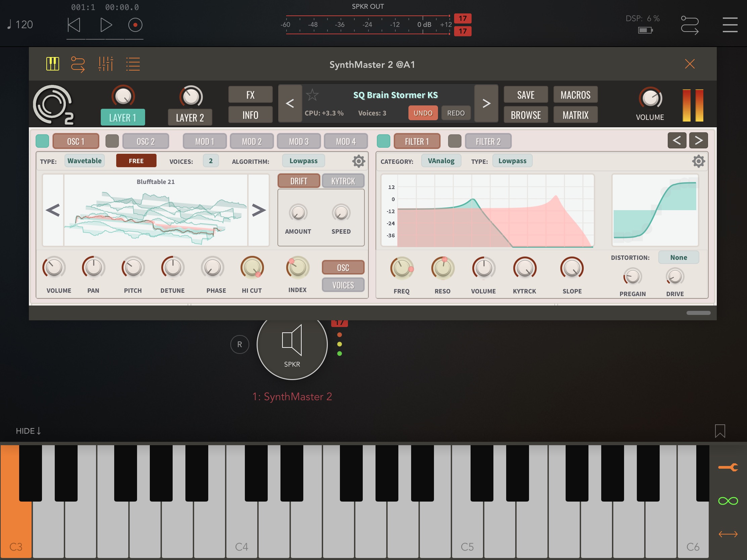The width and height of the screenshot is (747, 560).
Task: Close the SynthMaster 2 plugin window
Action: click(x=690, y=64)
